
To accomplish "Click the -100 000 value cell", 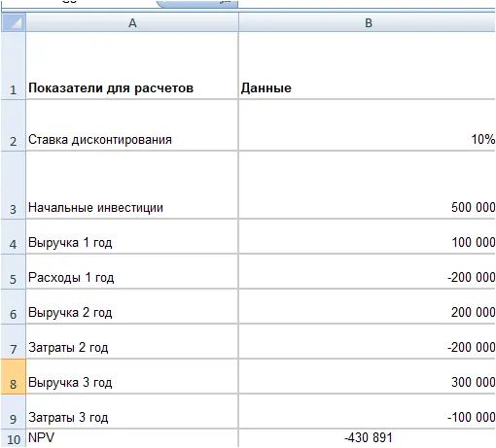I will tap(368, 411).
